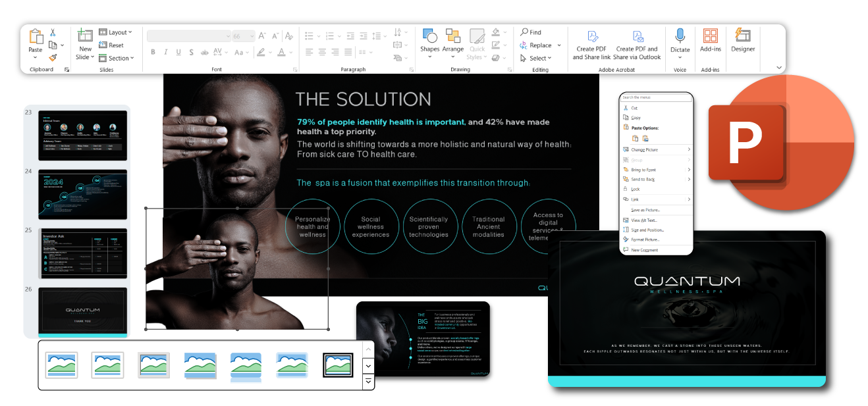This screenshot has width=868, height=406.
Task: Toggle Italic formatting
Action: tap(166, 53)
